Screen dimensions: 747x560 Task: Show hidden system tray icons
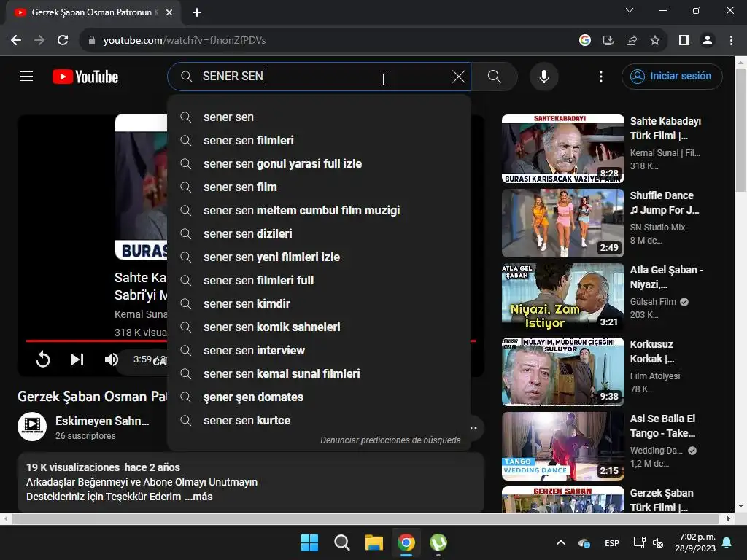point(561,542)
